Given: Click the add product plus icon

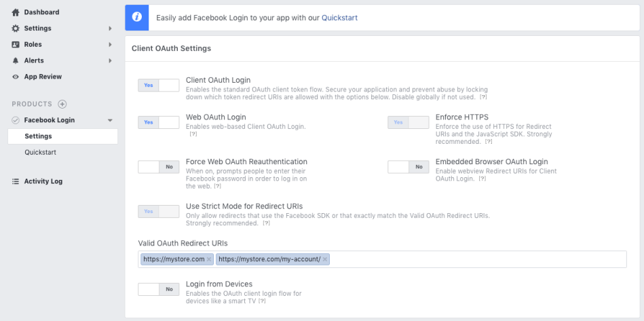Looking at the screenshot, I should coord(62,104).
